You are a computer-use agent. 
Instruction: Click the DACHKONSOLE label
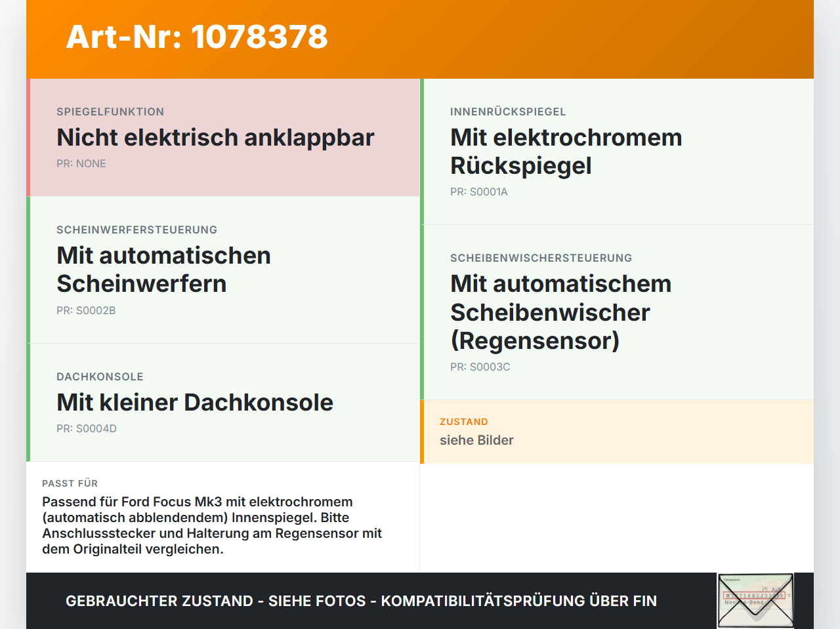pyautogui.click(x=100, y=376)
